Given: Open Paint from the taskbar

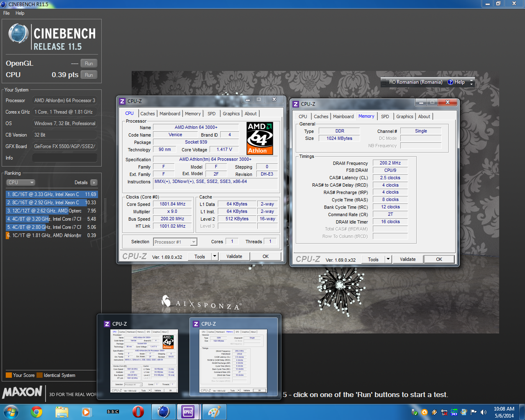Looking at the screenshot, I should (x=214, y=412).
